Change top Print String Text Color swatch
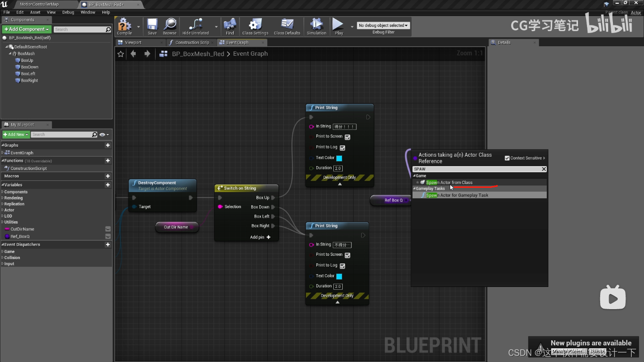 pyautogui.click(x=339, y=158)
